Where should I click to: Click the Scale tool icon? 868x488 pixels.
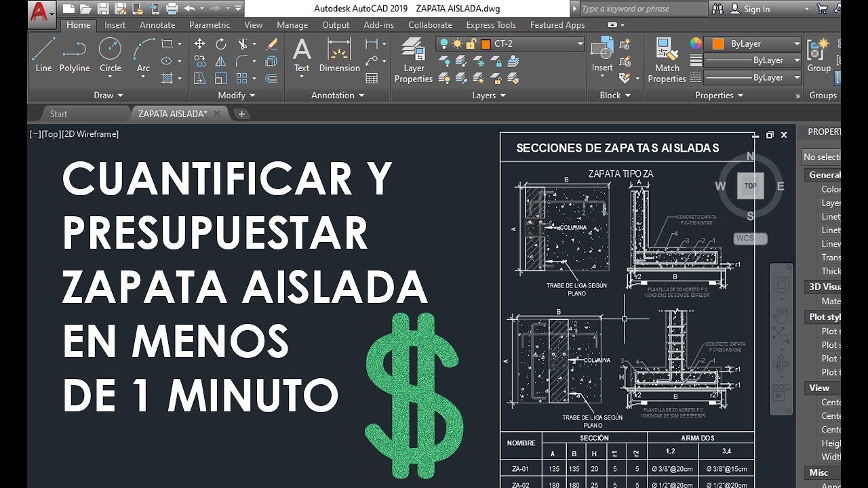pos(220,78)
